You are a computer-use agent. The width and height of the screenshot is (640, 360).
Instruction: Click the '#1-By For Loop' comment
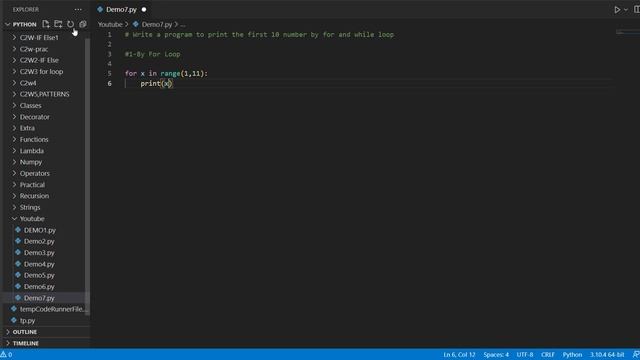pos(152,54)
